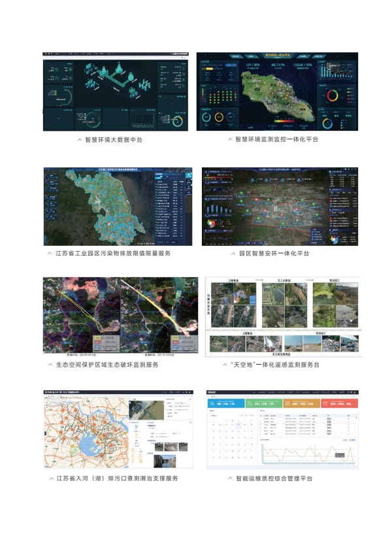Open the 江苏省工业园区污染物排放限值限量服务 map screenshot
This screenshot has height=536, width=392.
pos(118,207)
